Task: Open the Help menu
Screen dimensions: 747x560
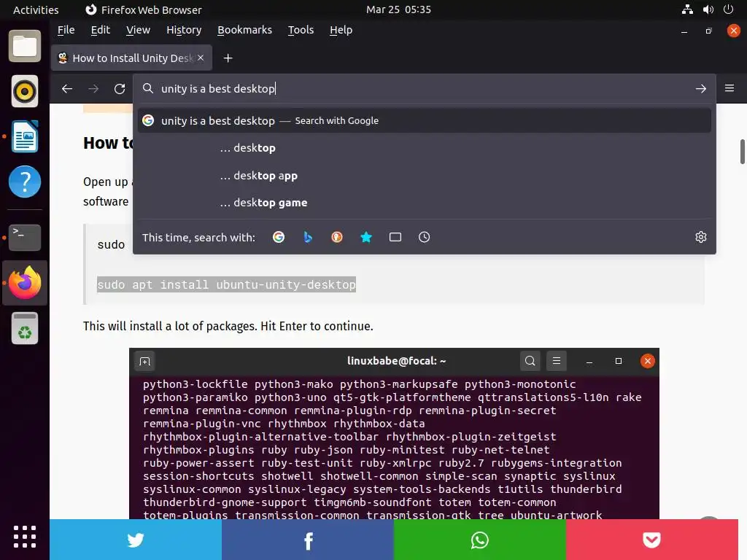Action: tap(341, 30)
